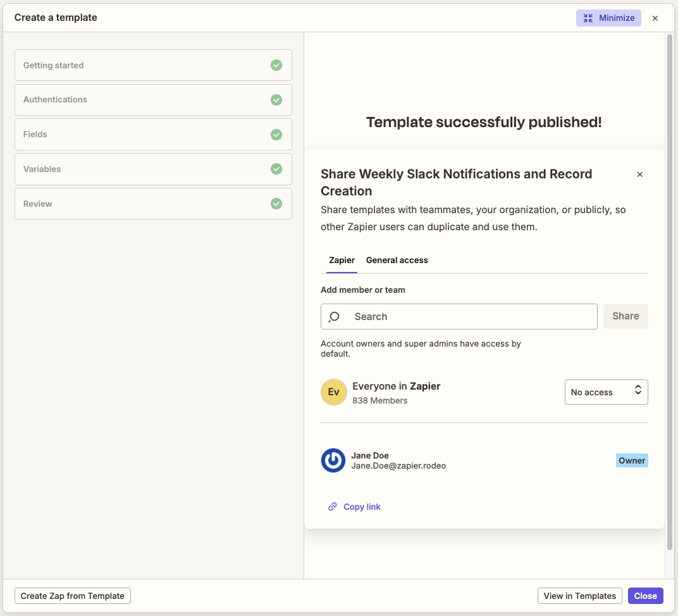Click Jane Doe's power-button avatar

[333, 460]
